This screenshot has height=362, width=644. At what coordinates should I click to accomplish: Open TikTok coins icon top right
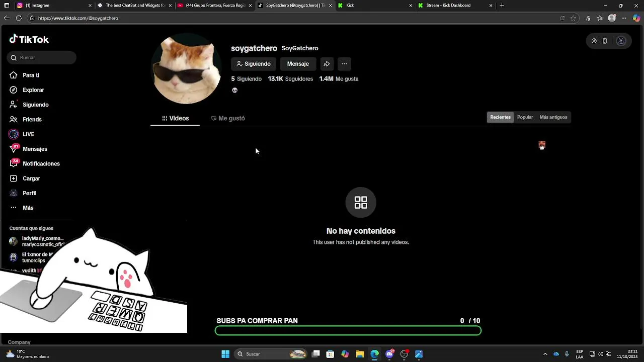click(594, 41)
